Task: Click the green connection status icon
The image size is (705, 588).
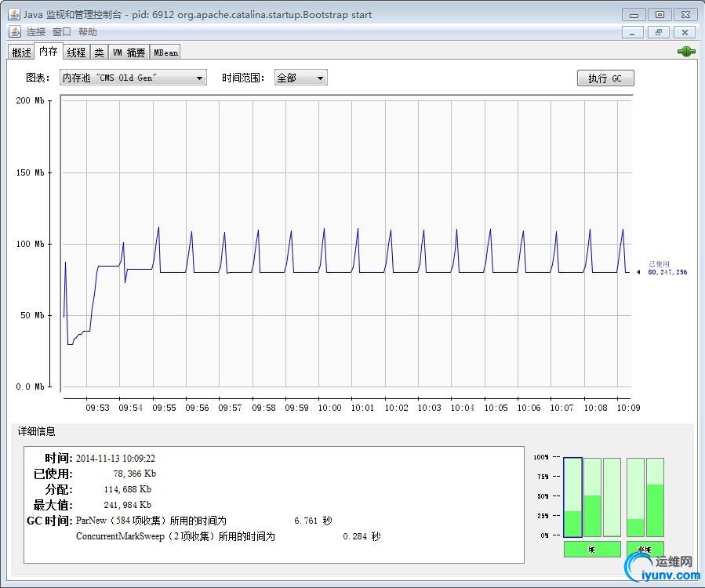Action: [x=686, y=52]
